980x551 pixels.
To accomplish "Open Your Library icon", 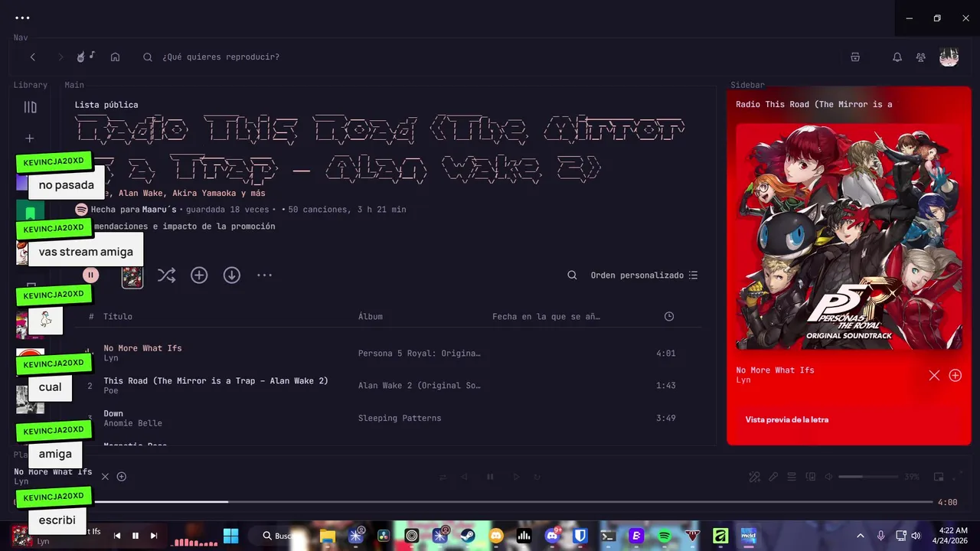I will 31,107.
